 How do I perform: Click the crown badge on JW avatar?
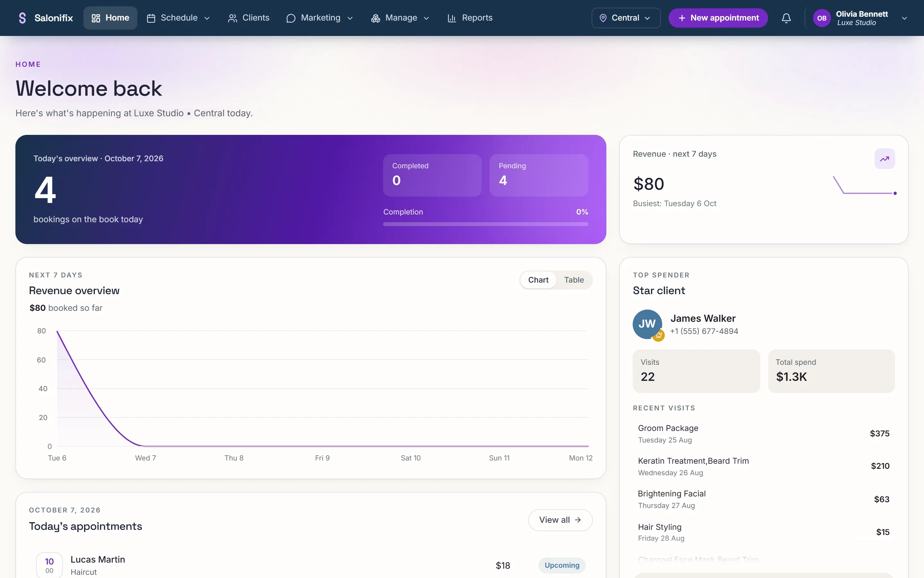tap(658, 335)
